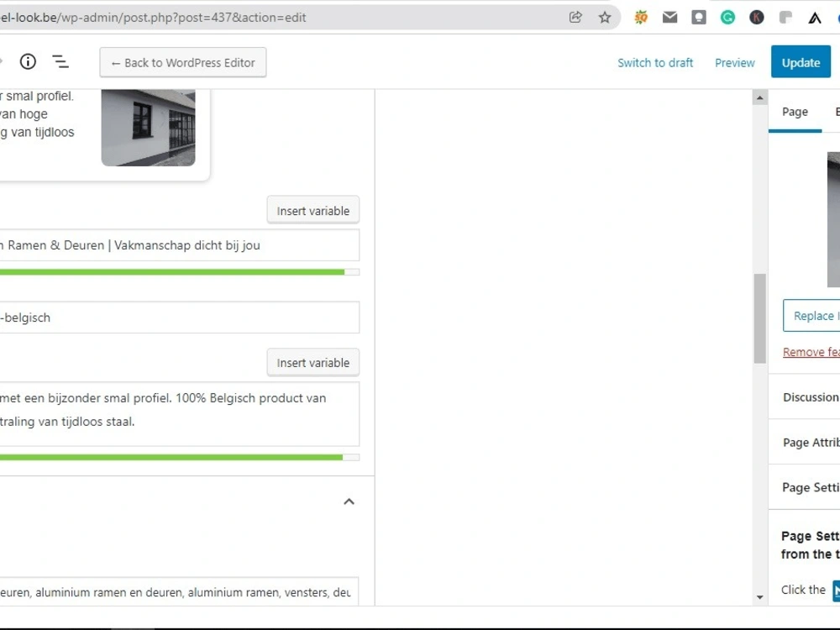Expand the Page Attributes panel
The height and width of the screenshot is (630, 840).
click(804, 442)
